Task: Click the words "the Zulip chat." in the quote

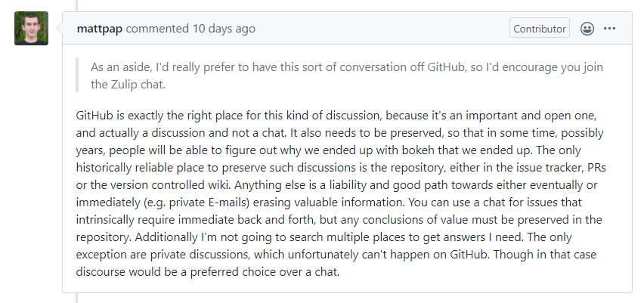Action: coord(128,85)
